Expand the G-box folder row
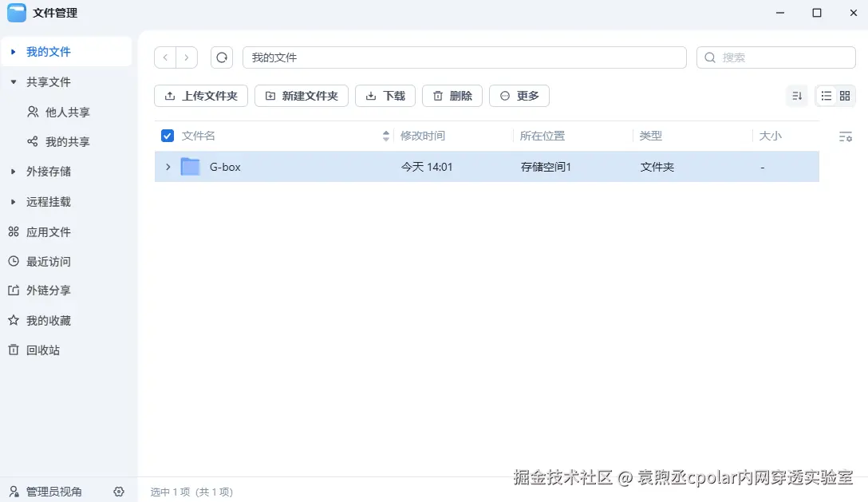Image resolution: width=868 pixels, height=502 pixels. pos(168,167)
